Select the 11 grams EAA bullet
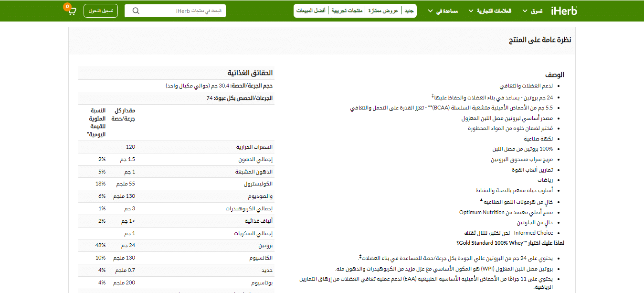The image size is (644, 293). click(x=426, y=282)
